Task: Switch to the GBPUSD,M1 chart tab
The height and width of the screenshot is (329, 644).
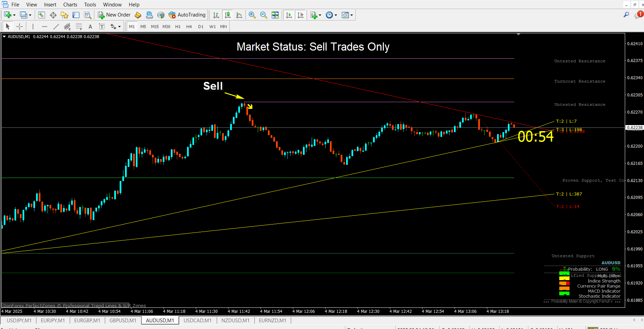Action: [123, 320]
